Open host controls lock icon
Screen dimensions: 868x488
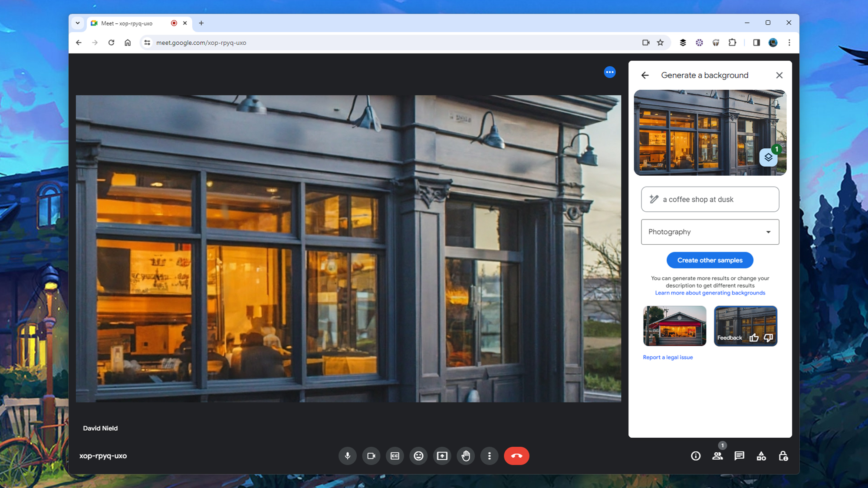[x=783, y=456]
